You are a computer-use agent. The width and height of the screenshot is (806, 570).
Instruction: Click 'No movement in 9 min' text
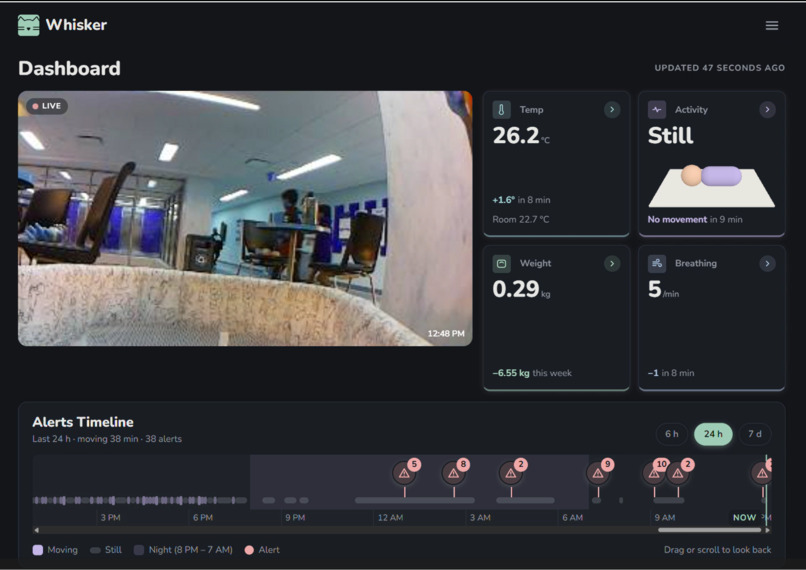tap(695, 219)
